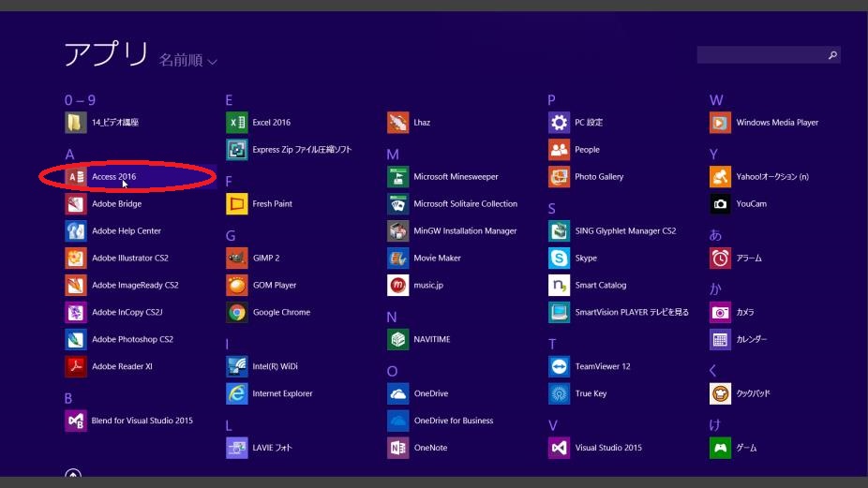
Task: Open Photo Gallery icon
Action: point(559,176)
